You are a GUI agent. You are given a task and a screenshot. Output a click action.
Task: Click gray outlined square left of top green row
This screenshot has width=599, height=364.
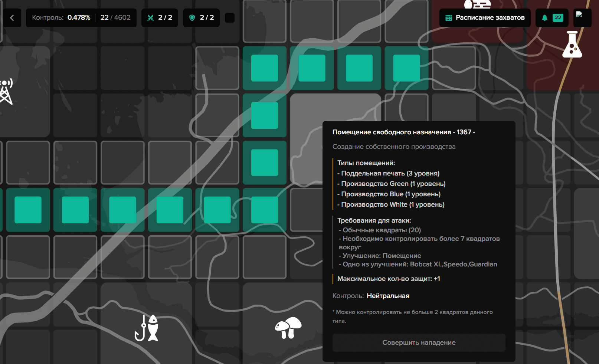pyautogui.click(x=217, y=68)
